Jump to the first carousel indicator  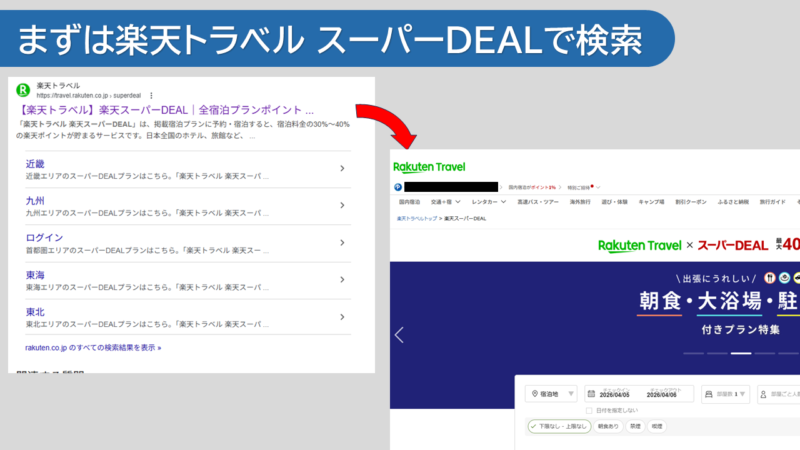coord(693,353)
